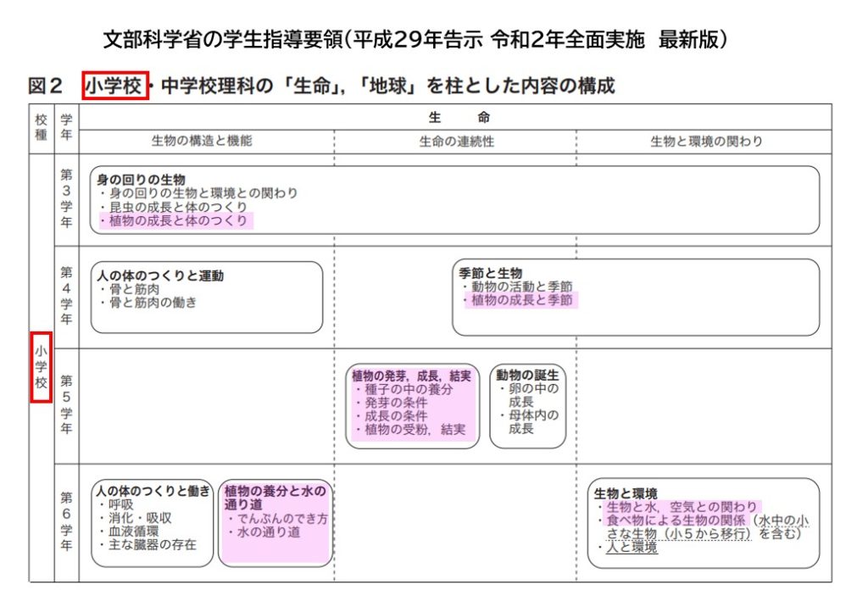868x601 pixels.
Task: Click the highlighted 植物の成長と季節 item
Action: [x=521, y=300]
